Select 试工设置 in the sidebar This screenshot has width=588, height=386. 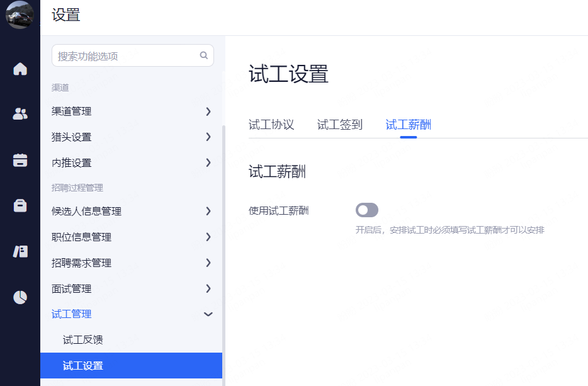click(83, 366)
